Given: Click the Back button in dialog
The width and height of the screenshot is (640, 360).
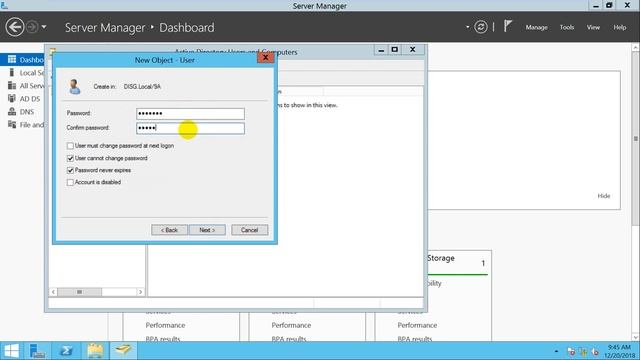Looking at the screenshot, I should click(x=169, y=230).
